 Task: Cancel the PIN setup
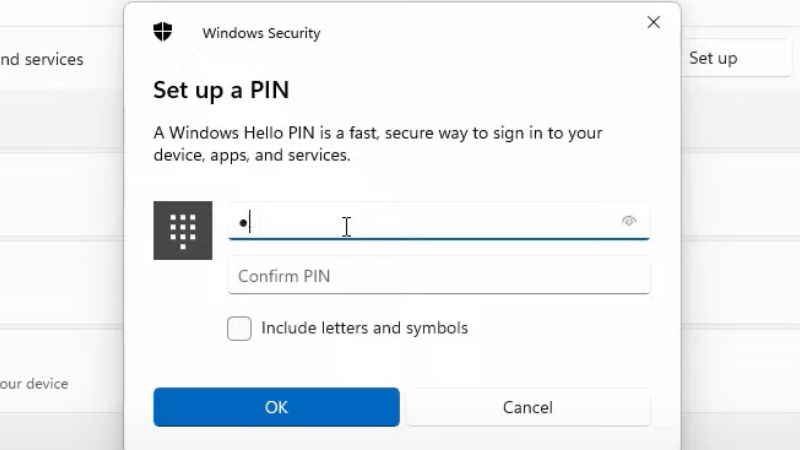coord(528,407)
